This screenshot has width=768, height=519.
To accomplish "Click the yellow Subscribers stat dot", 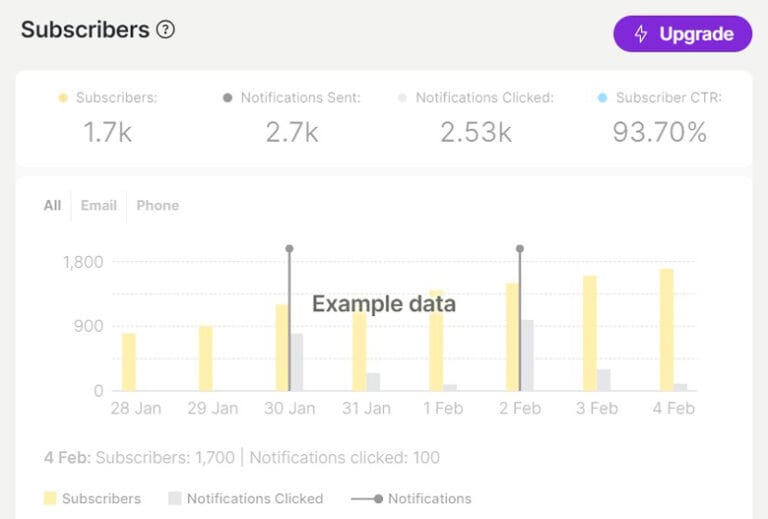I will (x=63, y=98).
